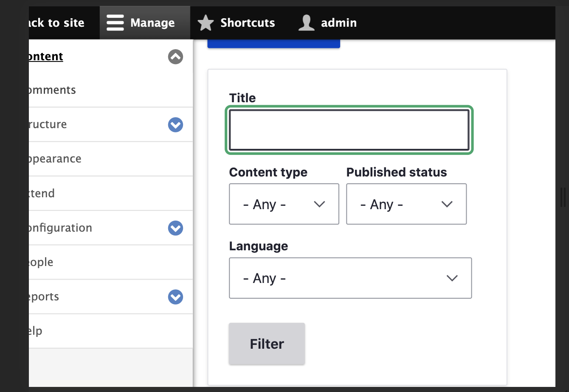Open the Content type dropdown
This screenshot has width=569, height=392.
pyautogui.click(x=284, y=204)
